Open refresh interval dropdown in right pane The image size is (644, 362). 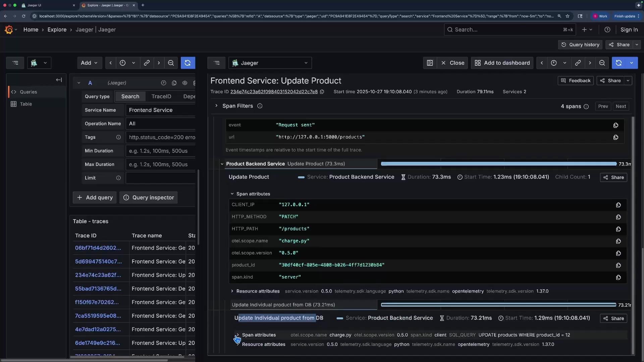(632, 63)
